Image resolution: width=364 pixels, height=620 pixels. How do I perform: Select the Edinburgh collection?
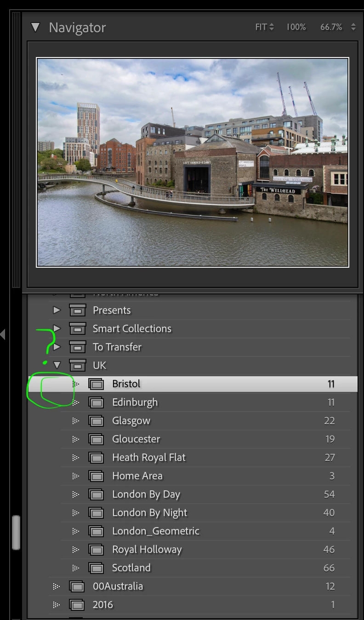point(193,402)
